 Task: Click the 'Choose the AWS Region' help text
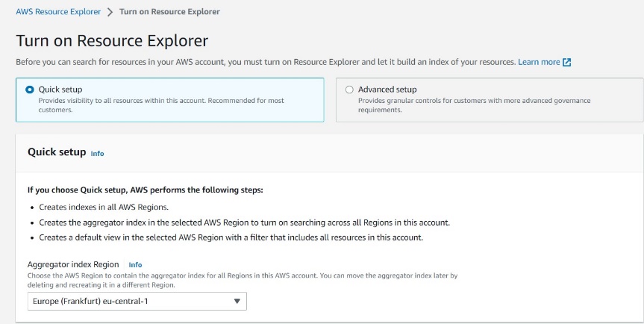click(x=243, y=280)
